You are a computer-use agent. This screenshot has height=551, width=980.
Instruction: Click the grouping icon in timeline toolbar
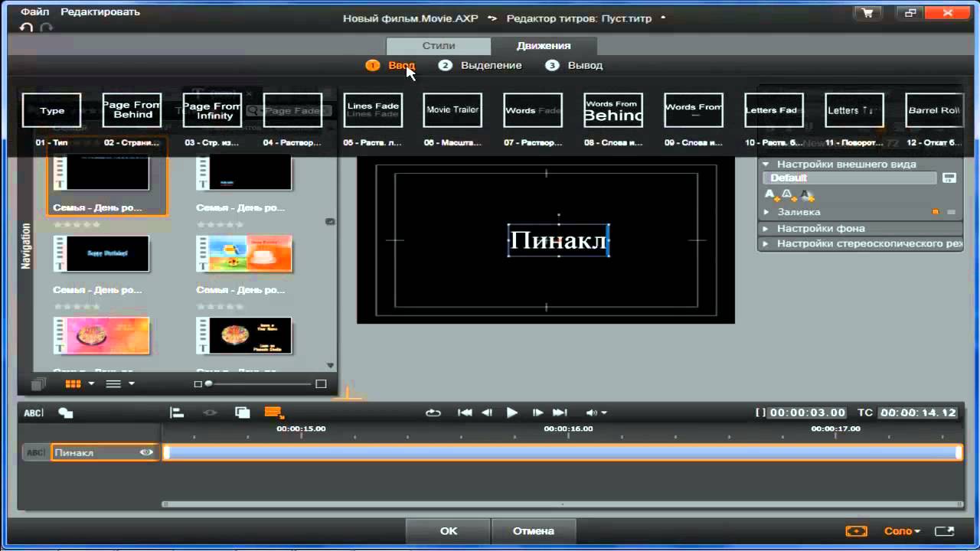click(210, 412)
